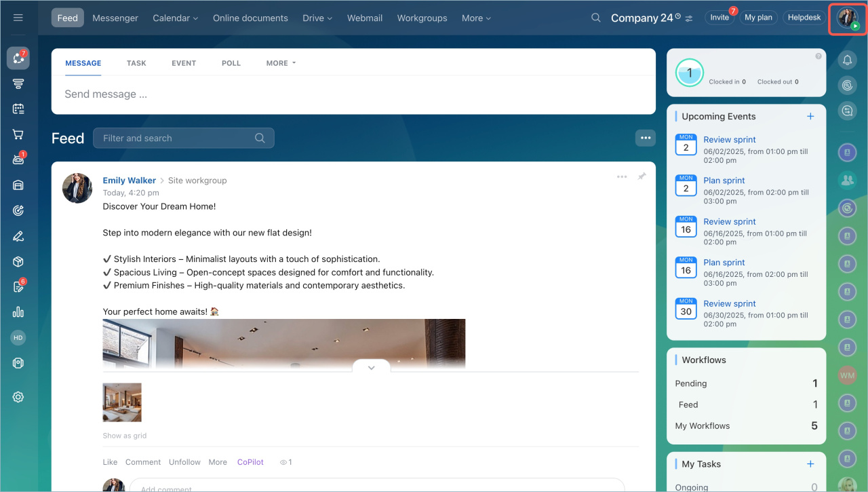Open the MORE dropdown in message composer

tap(281, 63)
